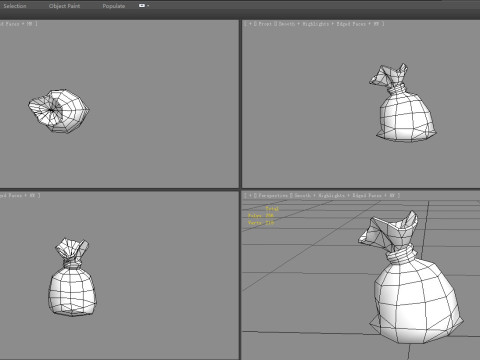Open Front viewport [+] general menu

point(250,24)
